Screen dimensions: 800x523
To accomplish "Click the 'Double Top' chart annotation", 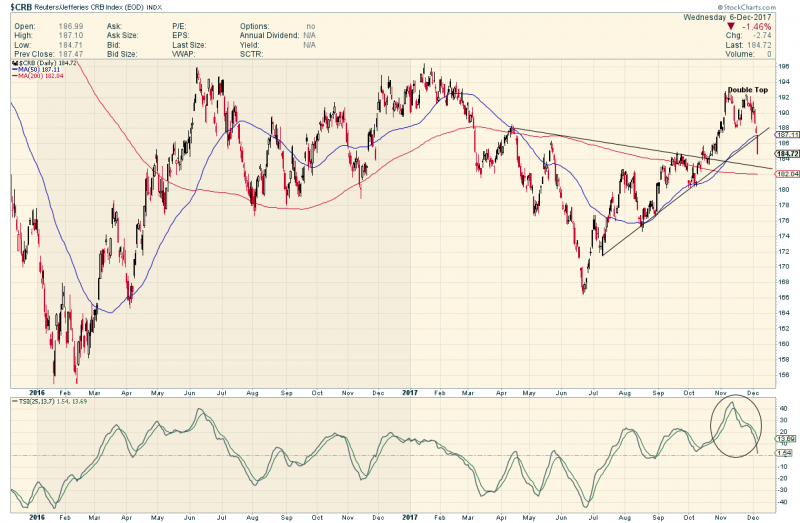I will 747,90.
